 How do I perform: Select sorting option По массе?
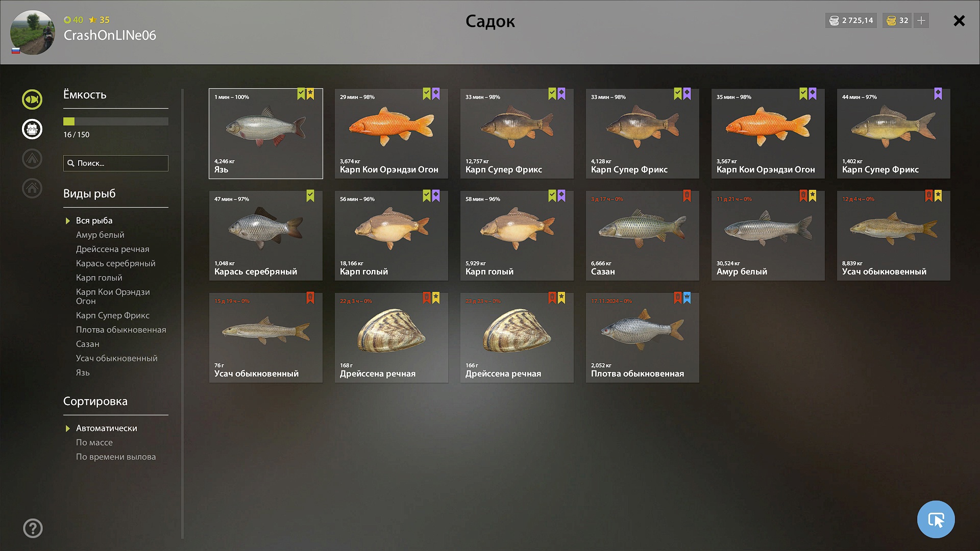point(94,442)
